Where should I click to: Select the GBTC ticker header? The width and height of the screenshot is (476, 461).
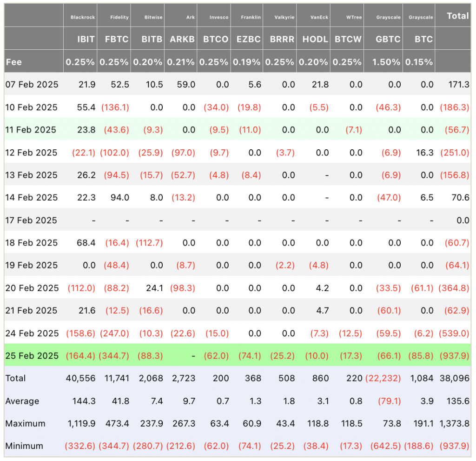click(x=388, y=39)
